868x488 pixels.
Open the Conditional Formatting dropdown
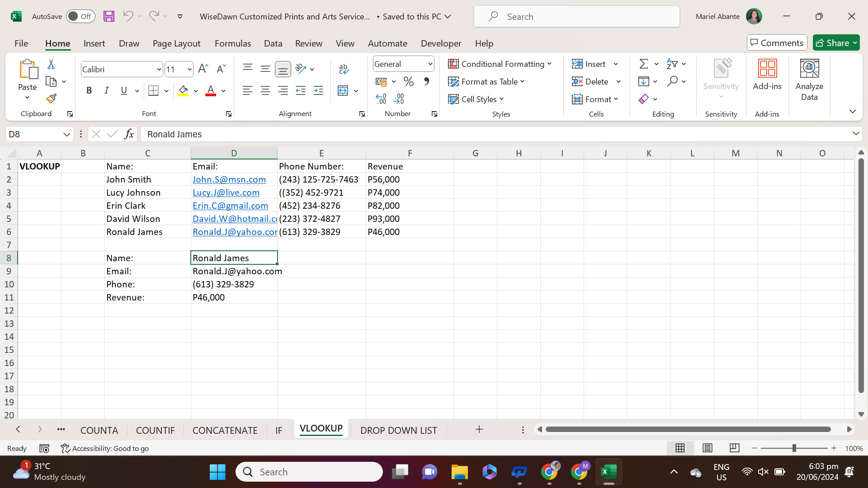coord(500,64)
